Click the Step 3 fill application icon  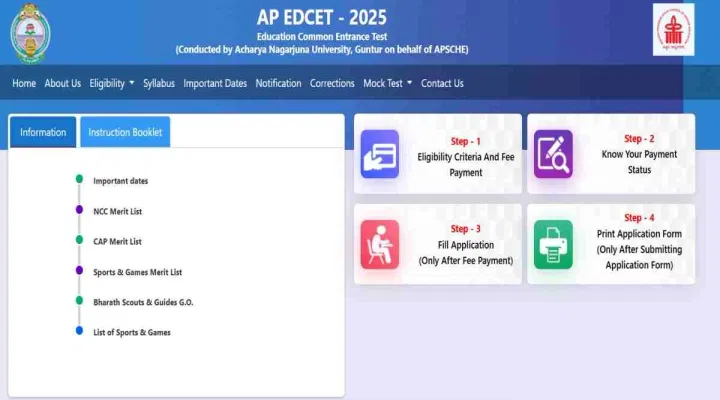[380, 244]
